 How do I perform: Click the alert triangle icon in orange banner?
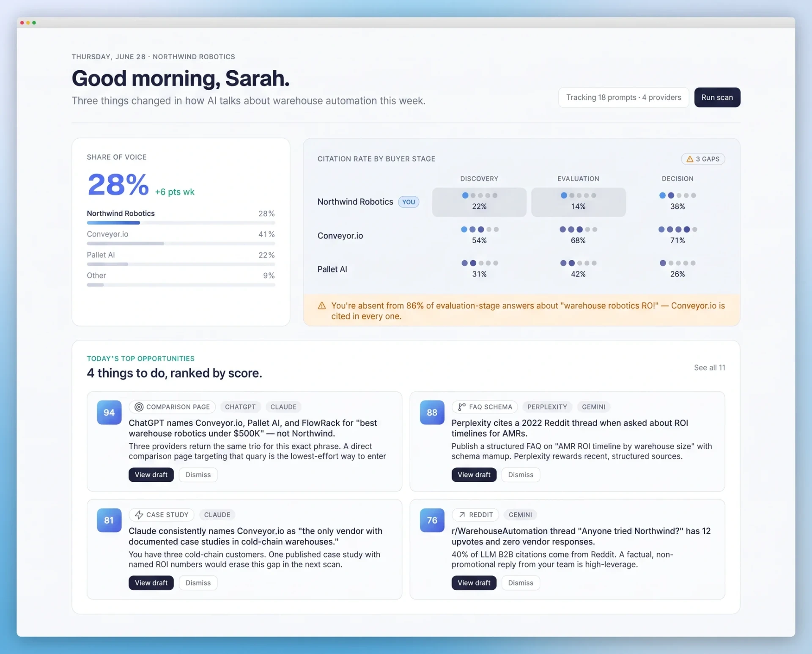pyautogui.click(x=322, y=306)
